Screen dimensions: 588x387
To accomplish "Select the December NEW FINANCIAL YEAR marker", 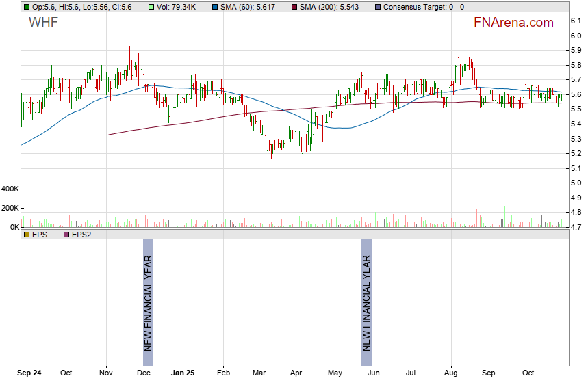I will pyautogui.click(x=148, y=295).
